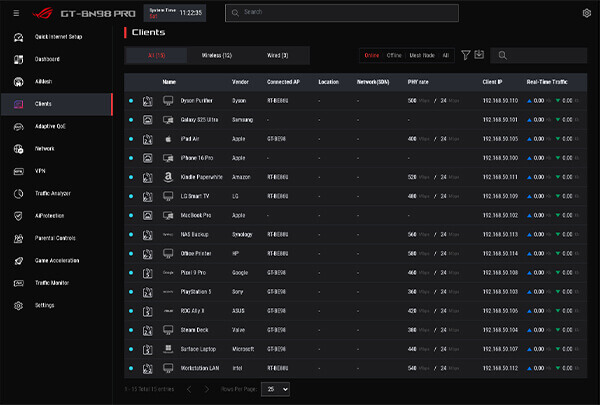This screenshot has width=600, height=405.
Task: Sort by the Vendor column header
Action: click(240, 82)
